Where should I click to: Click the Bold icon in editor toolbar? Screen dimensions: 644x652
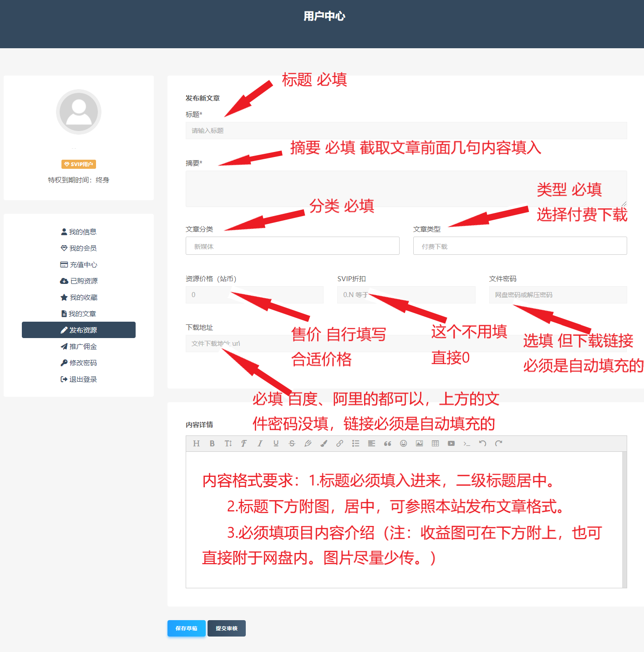coord(212,444)
